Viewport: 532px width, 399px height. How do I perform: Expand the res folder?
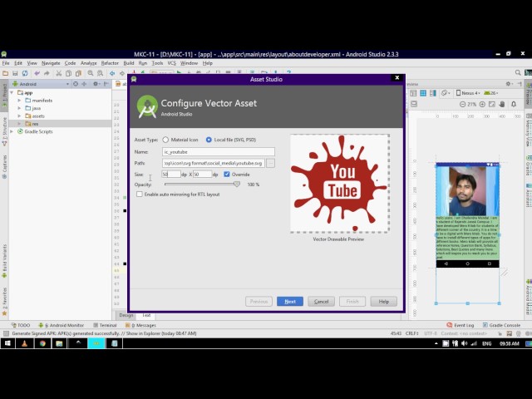point(19,124)
